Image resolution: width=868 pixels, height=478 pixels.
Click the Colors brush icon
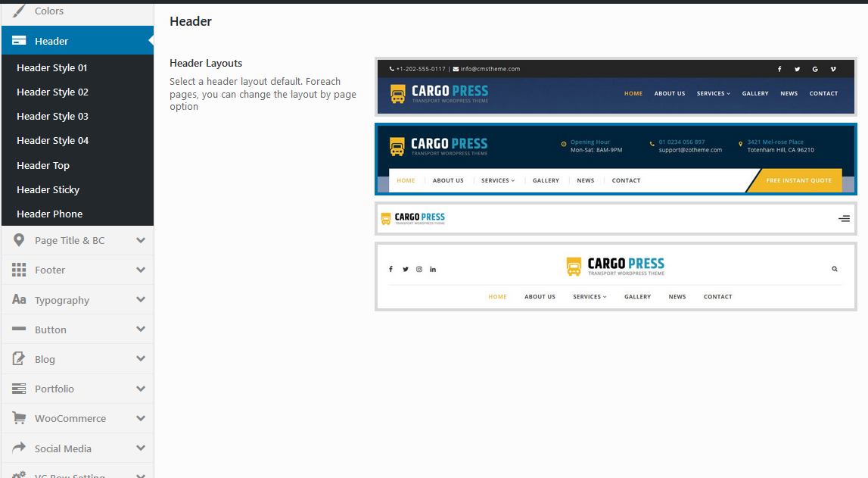[x=19, y=11]
